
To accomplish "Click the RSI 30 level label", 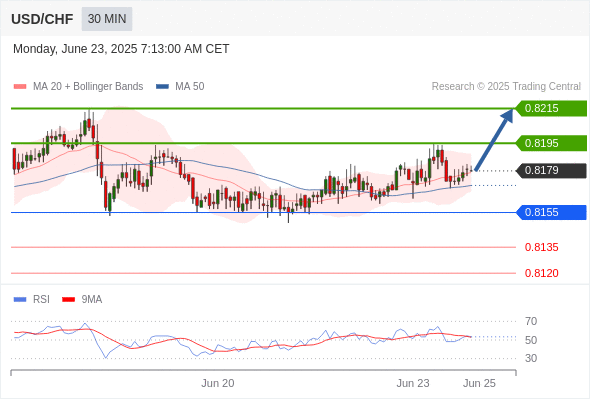I will pyautogui.click(x=531, y=358).
